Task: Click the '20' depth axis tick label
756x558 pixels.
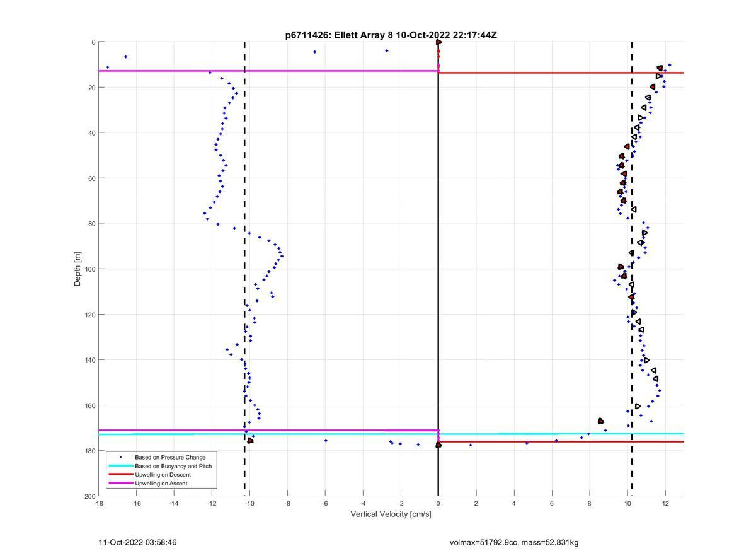Action: 91,88
